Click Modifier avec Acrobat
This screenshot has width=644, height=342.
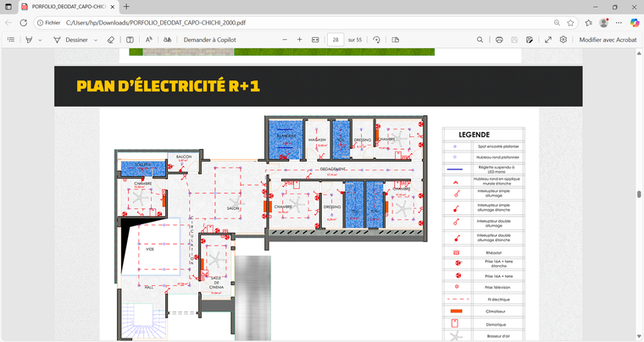[x=607, y=40]
